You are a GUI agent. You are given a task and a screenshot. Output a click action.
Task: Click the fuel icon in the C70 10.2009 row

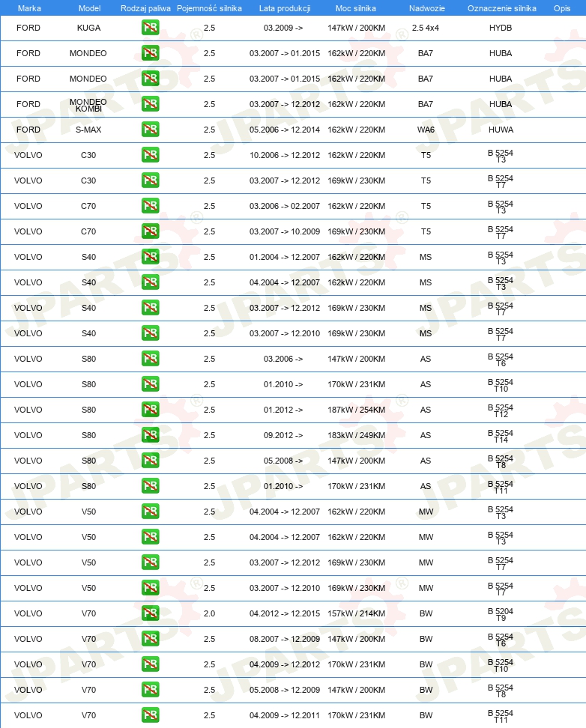pos(150,231)
